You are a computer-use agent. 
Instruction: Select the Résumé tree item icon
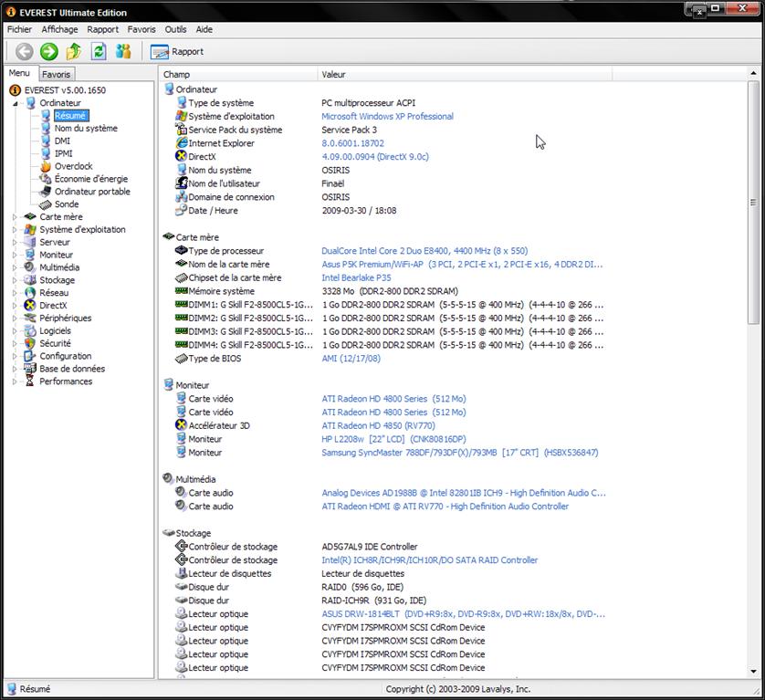tap(46, 116)
